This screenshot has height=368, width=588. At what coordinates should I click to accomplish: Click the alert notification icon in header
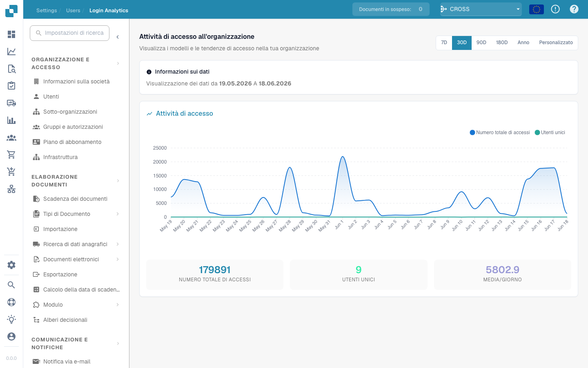[x=555, y=9]
